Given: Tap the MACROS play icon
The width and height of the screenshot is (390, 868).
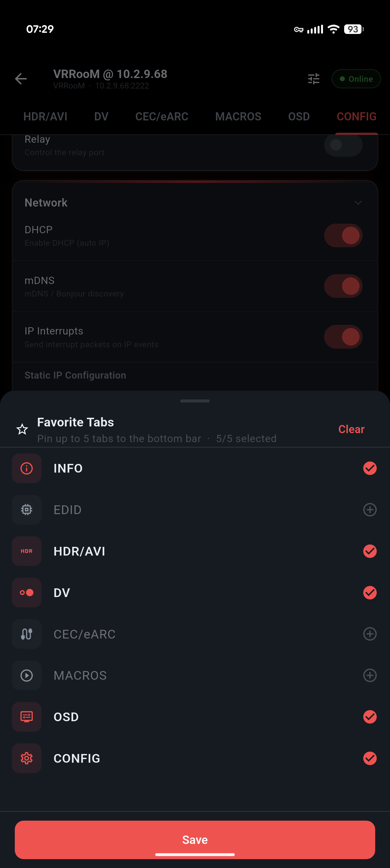Looking at the screenshot, I should [x=27, y=675].
